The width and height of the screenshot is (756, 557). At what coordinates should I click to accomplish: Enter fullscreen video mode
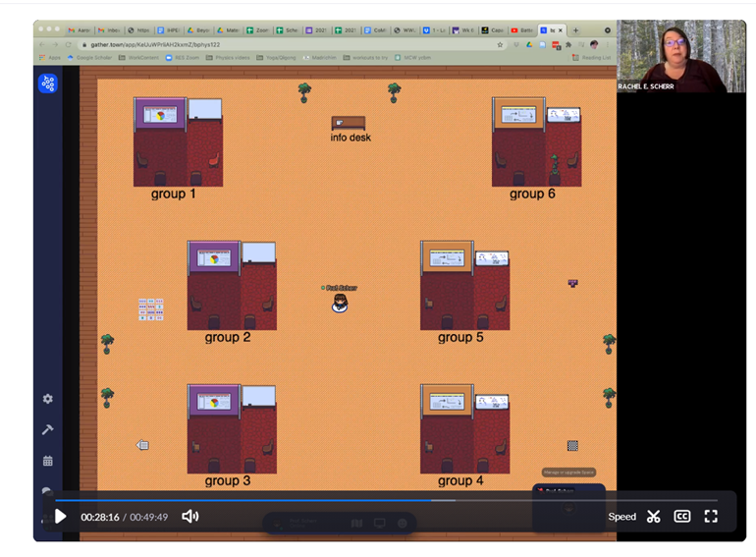pyautogui.click(x=711, y=517)
